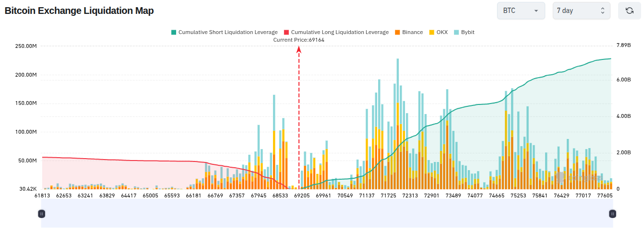Viewport: 644px width, 230px height.
Task: Click the 2.00B right axis label
Action: pyautogui.click(x=623, y=153)
